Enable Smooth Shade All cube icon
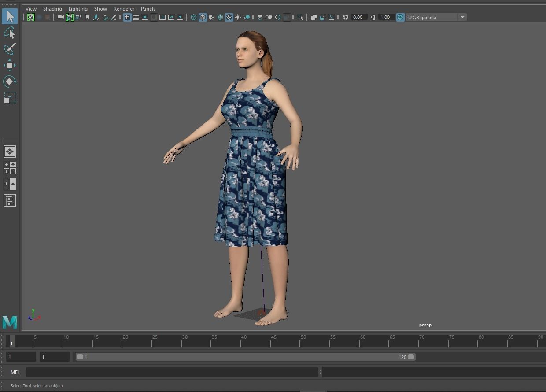The image size is (546, 392). pos(203,17)
